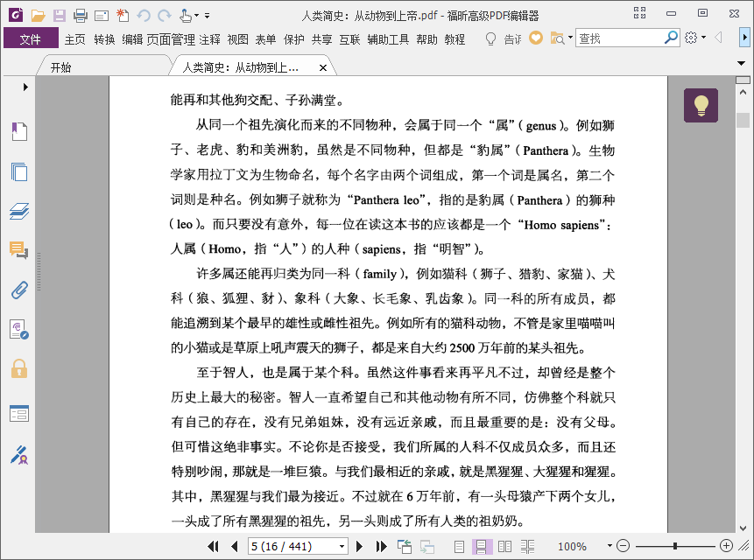The image size is (754, 560).
Task: Click the zoom in plus button
Action: coord(726,546)
